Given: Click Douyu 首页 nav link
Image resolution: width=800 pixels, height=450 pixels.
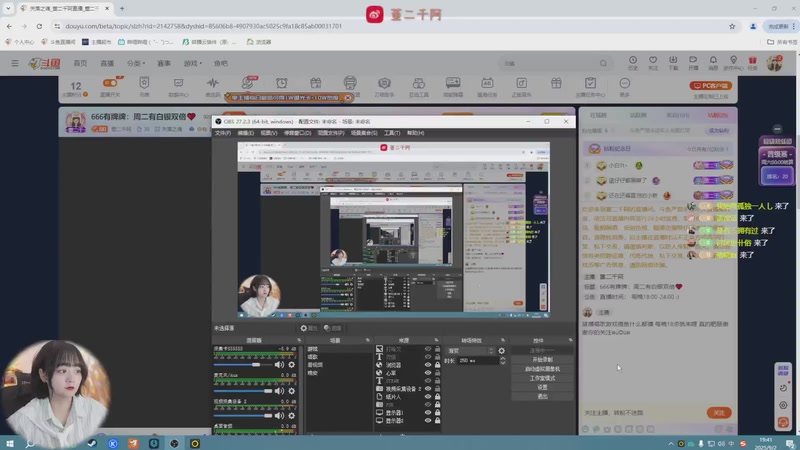Looking at the screenshot, I should 80,63.
